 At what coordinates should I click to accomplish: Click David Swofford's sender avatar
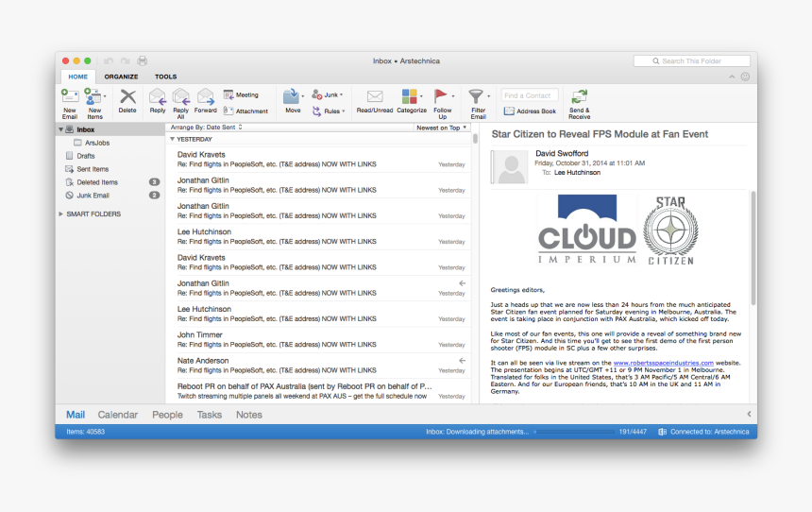point(510,167)
